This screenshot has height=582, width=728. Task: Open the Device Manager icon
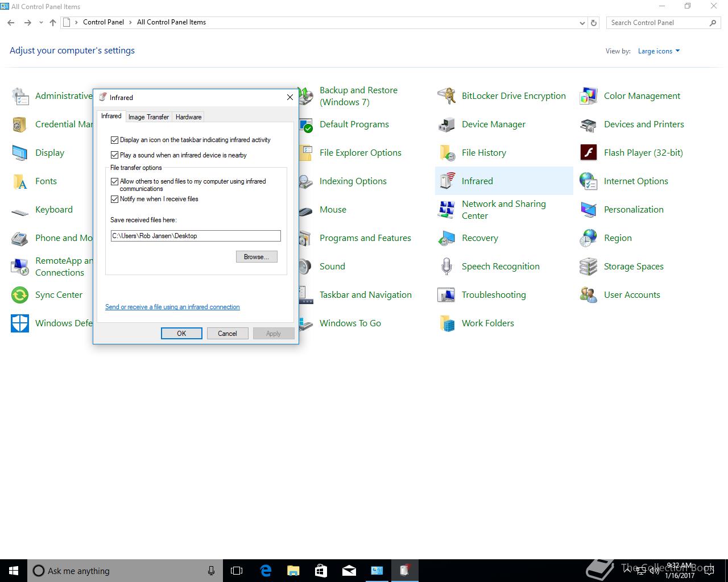point(447,124)
